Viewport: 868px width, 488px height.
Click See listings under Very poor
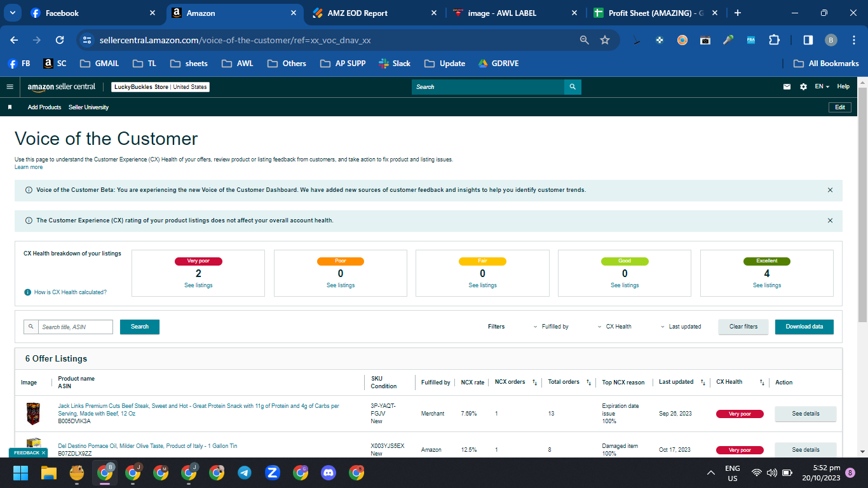pos(198,285)
